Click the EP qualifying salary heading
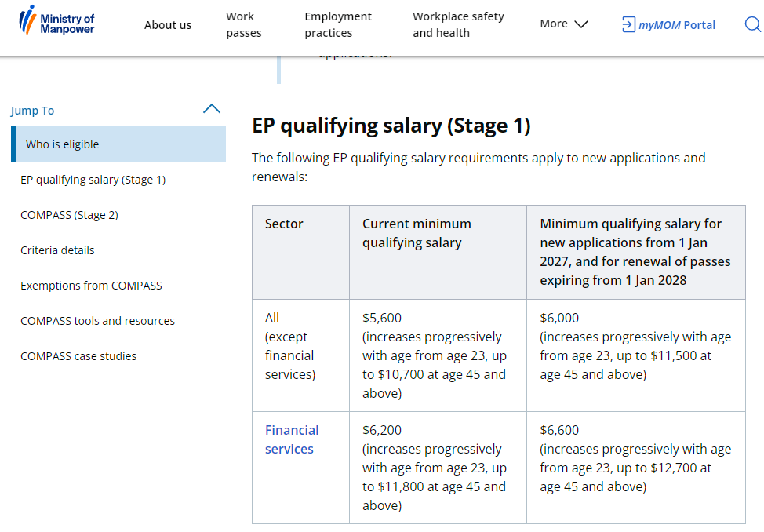Screen dimensions: 764x532 391,126
